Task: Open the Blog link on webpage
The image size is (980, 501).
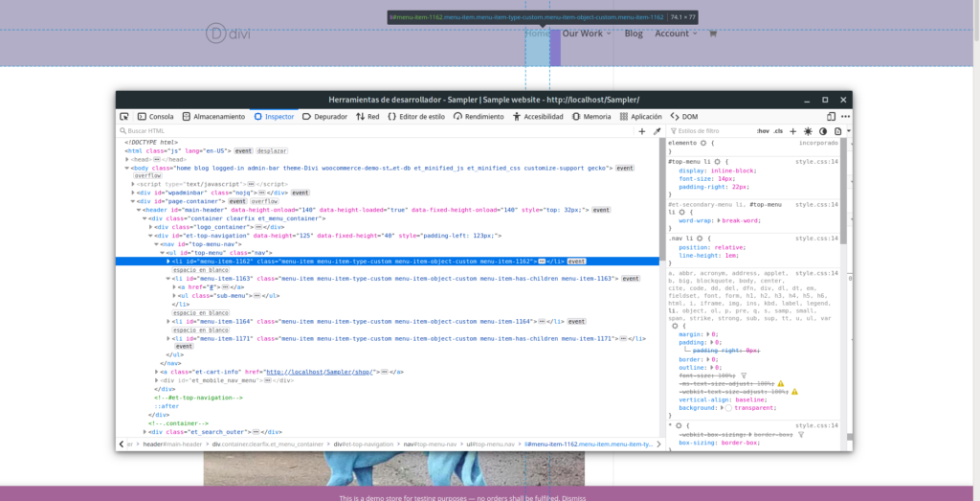Action: 634,34
